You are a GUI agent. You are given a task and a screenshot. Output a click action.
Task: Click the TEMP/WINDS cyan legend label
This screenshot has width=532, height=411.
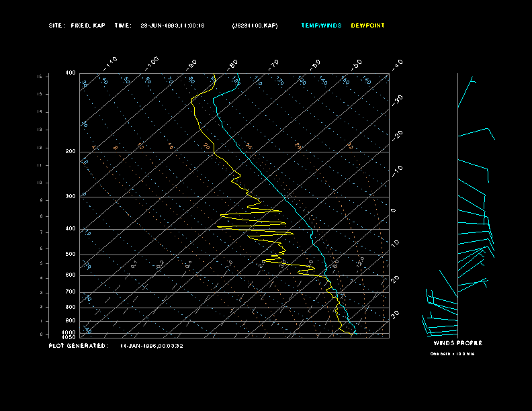pos(321,26)
